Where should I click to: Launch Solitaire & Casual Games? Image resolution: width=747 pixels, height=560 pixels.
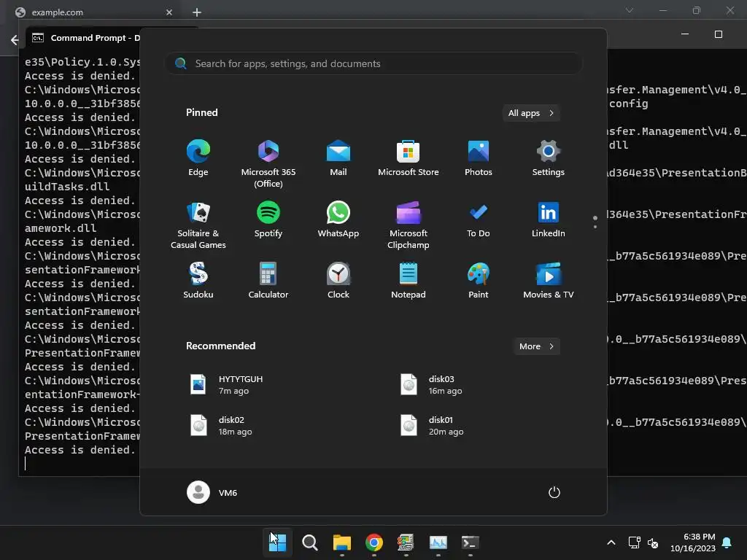(x=198, y=225)
